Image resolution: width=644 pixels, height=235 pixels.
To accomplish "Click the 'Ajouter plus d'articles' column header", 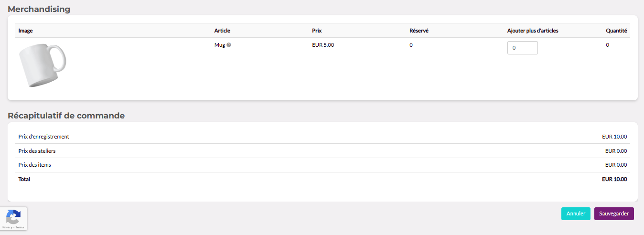I will pyautogui.click(x=533, y=31).
